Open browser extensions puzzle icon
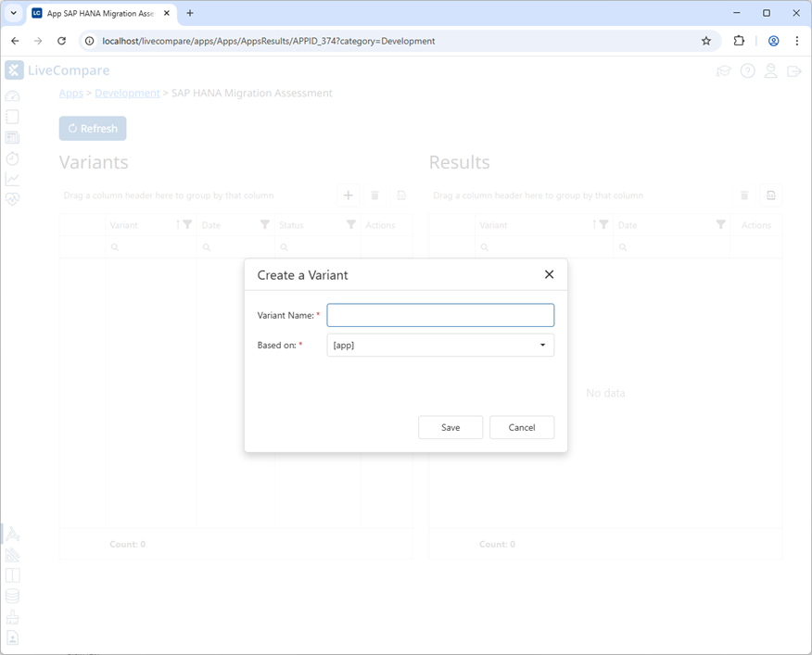The image size is (812, 655). coord(739,41)
